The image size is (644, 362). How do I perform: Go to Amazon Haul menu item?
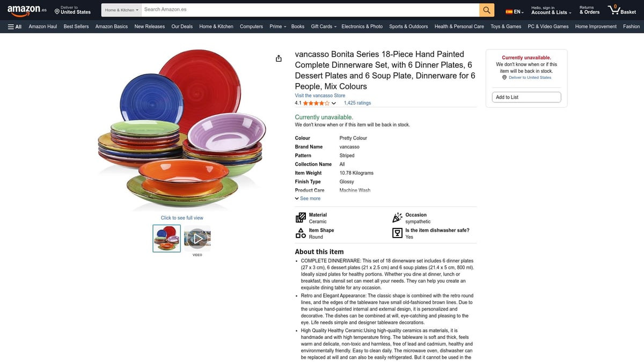(x=43, y=26)
